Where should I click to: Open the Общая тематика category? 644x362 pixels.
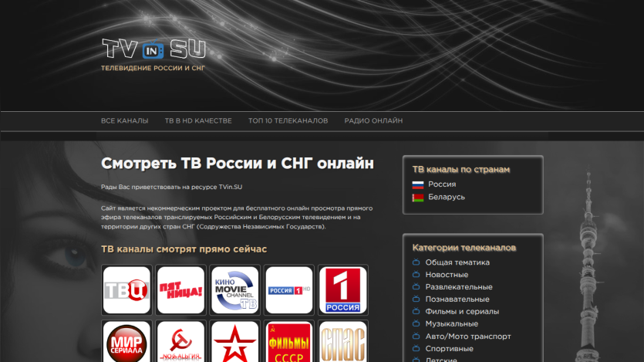pos(457,262)
